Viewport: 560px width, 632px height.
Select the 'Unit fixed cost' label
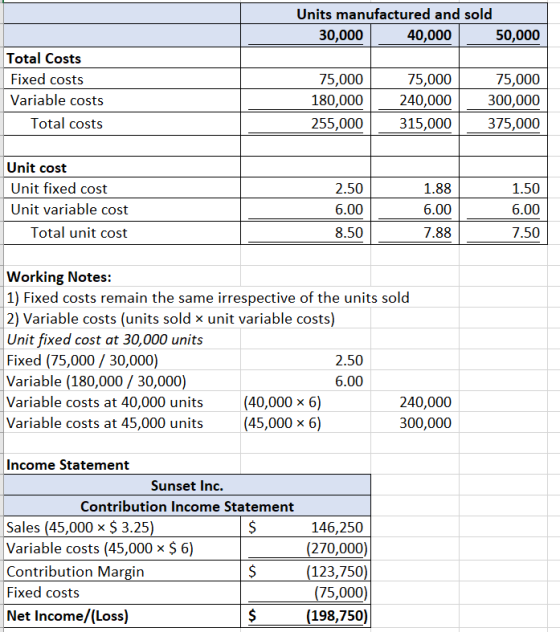pyautogui.click(x=122, y=188)
